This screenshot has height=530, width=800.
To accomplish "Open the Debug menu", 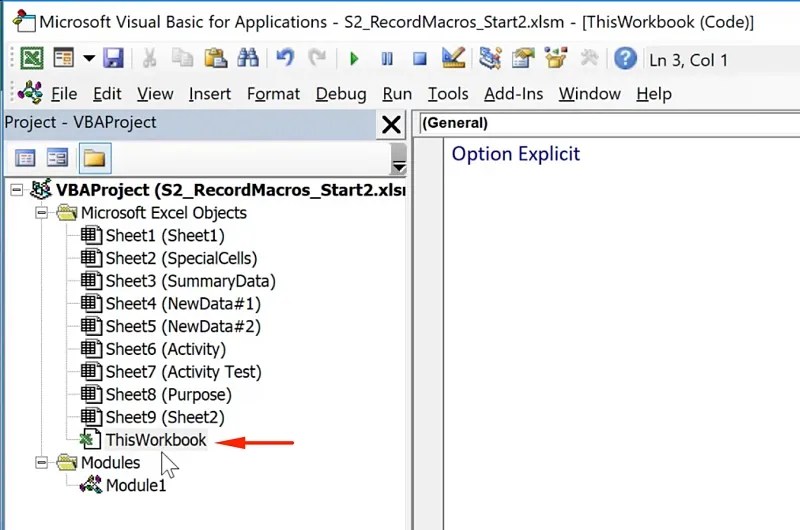I will coord(341,94).
